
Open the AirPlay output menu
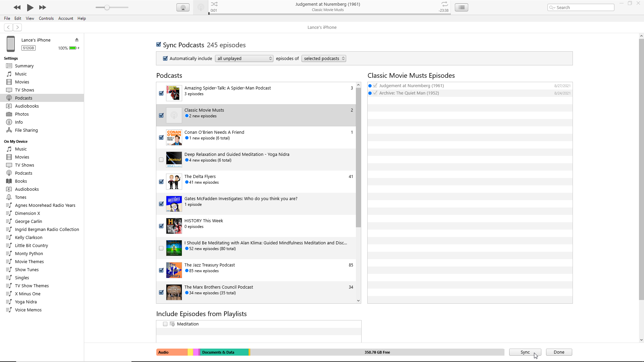[x=183, y=7]
